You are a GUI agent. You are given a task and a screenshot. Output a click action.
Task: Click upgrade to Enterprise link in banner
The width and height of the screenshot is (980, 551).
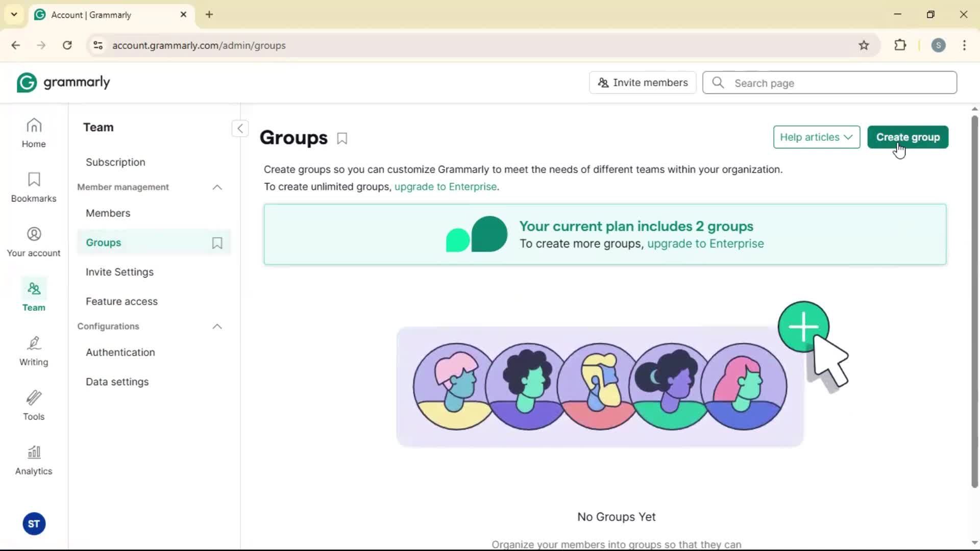coord(705,244)
